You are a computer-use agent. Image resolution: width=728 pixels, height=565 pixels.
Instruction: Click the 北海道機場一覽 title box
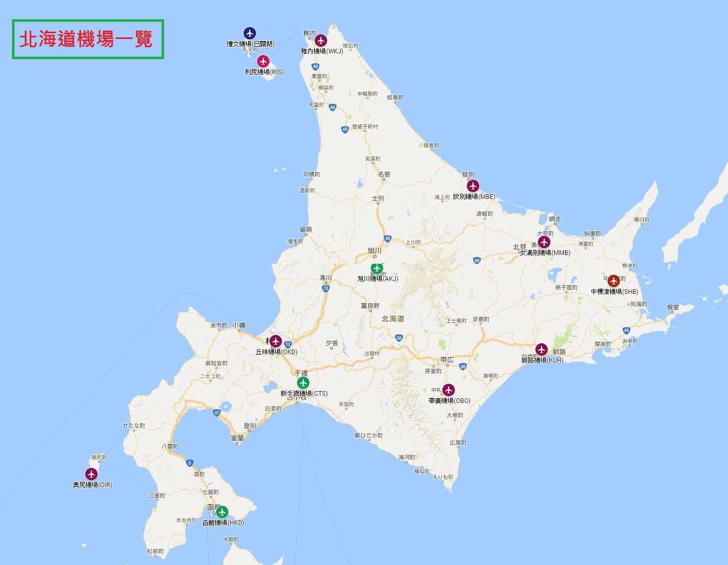click(88, 39)
